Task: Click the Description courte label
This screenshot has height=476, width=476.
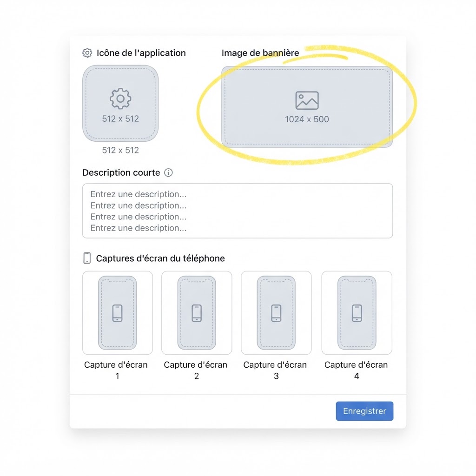Action: coord(121,173)
